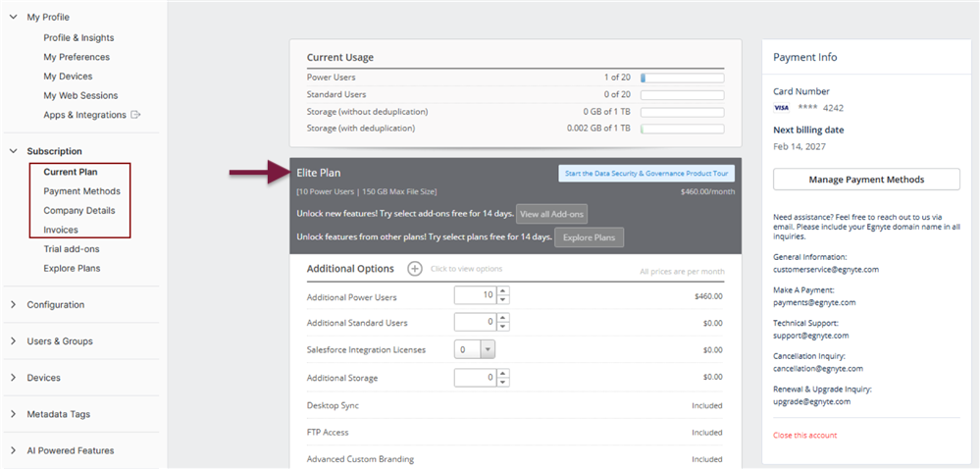Image resolution: width=980 pixels, height=469 pixels.
Task: Click the Standard Users usage progress bar
Action: click(682, 95)
